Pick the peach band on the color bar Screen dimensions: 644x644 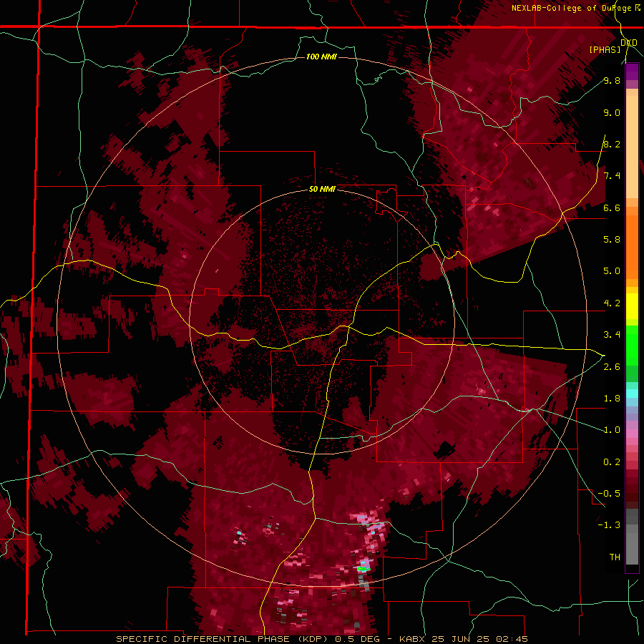(632, 146)
